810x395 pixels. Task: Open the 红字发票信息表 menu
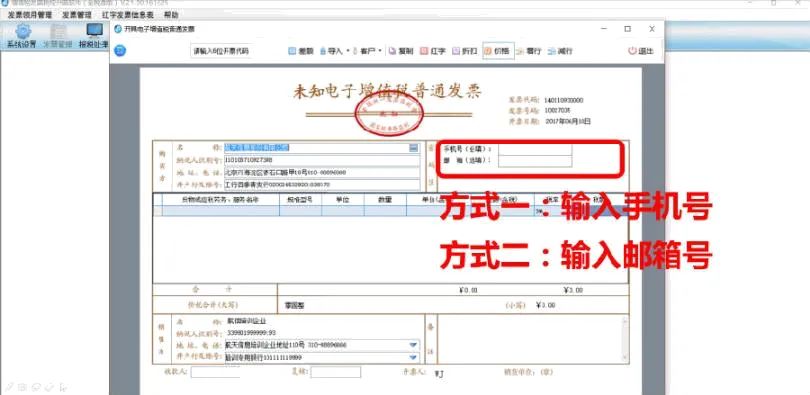(x=128, y=15)
